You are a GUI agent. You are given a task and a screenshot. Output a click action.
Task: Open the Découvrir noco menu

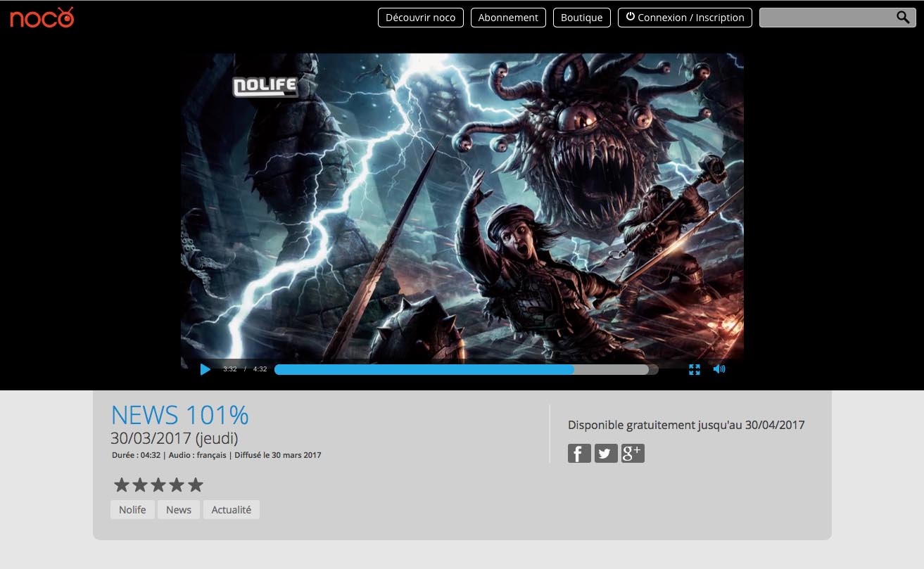tap(420, 18)
